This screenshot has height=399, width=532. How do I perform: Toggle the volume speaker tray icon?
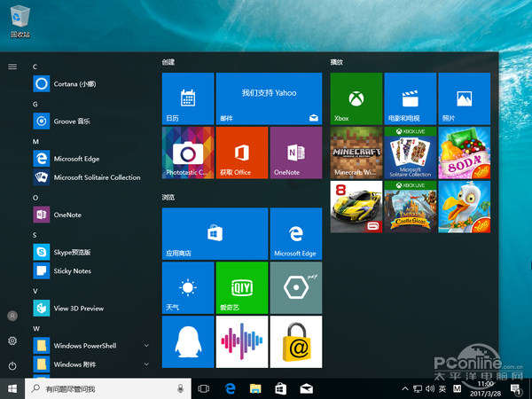pyautogui.click(x=430, y=388)
